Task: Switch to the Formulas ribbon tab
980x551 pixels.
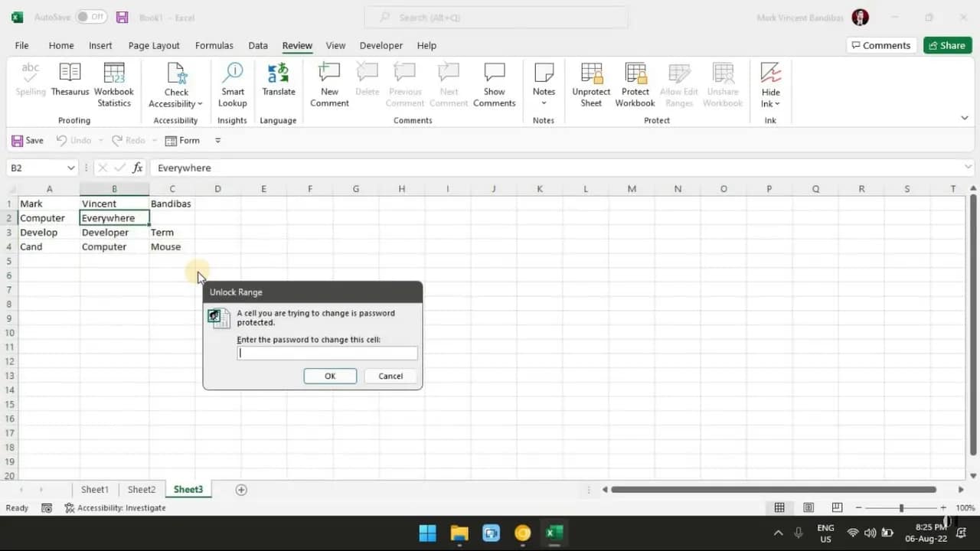Action: tap(214, 45)
